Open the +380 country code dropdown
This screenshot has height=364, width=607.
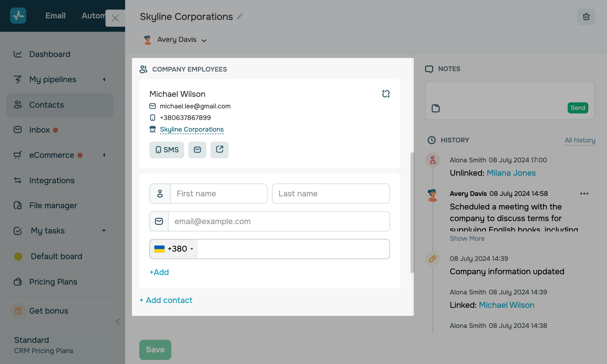(174, 249)
